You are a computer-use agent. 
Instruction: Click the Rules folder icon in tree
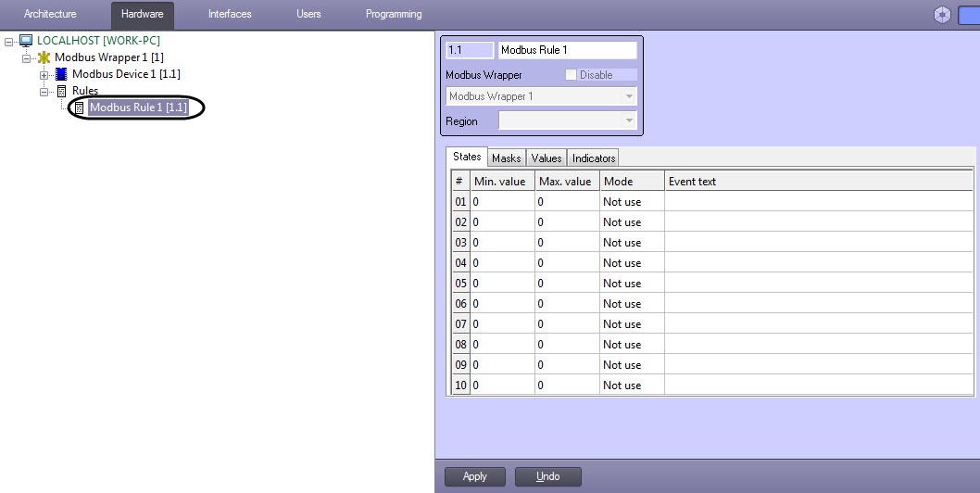click(x=61, y=91)
